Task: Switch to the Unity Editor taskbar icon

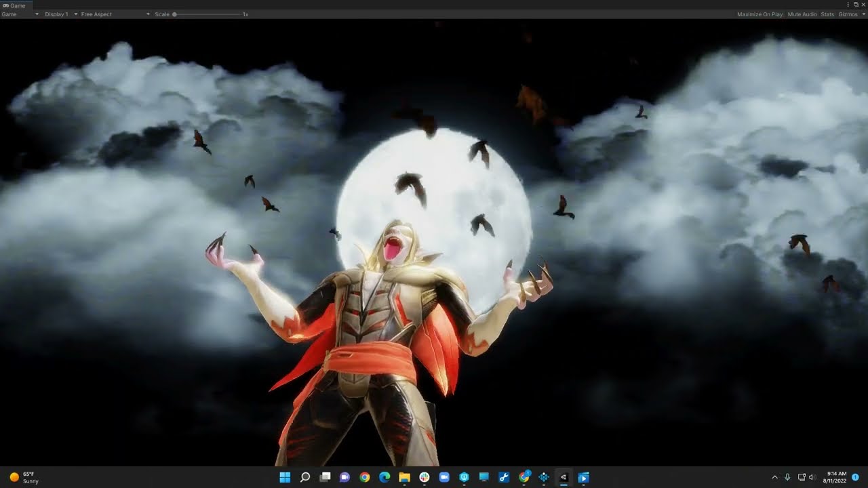Action: 564,477
